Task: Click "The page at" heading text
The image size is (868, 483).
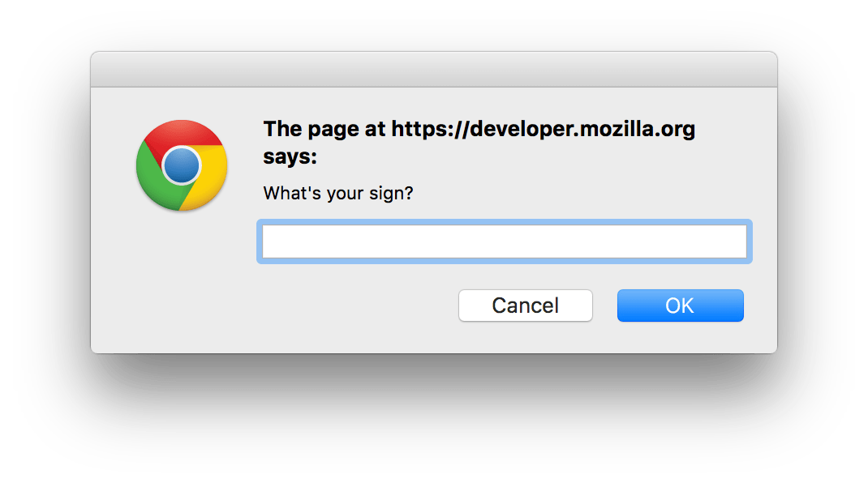Action: click(324, 130)
